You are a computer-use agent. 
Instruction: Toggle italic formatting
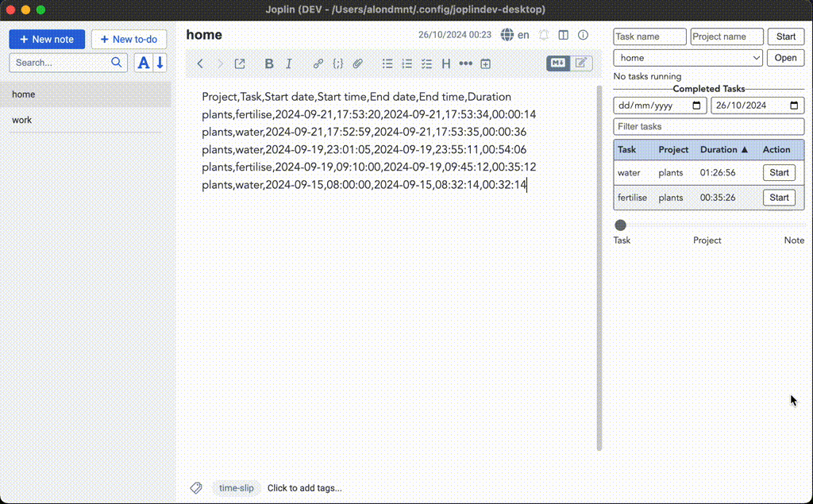289,63
